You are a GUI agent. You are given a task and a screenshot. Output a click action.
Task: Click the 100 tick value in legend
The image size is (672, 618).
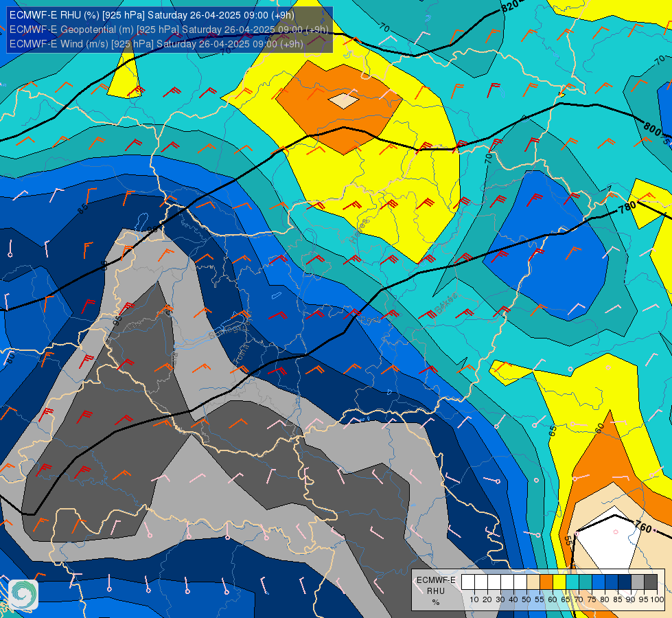click(x=657, y=599)
